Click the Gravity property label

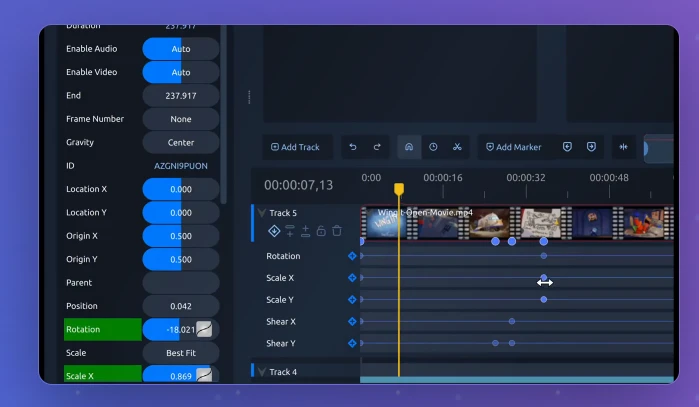coord(80,143)
